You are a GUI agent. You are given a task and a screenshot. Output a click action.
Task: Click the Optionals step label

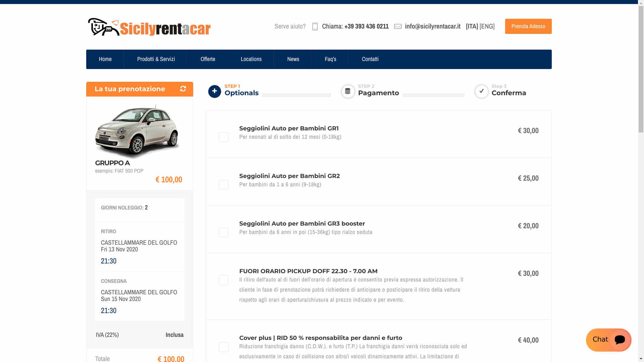(x=241, y=93)
